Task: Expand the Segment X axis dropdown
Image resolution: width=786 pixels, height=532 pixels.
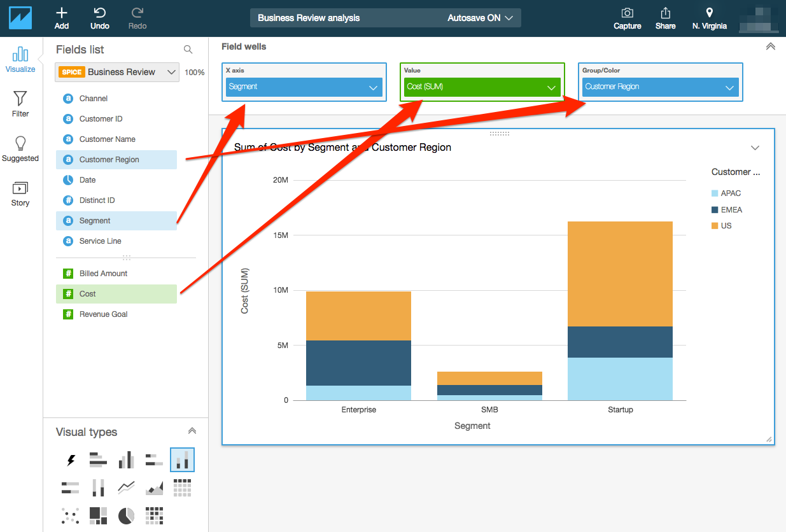Action: (374, 88)
